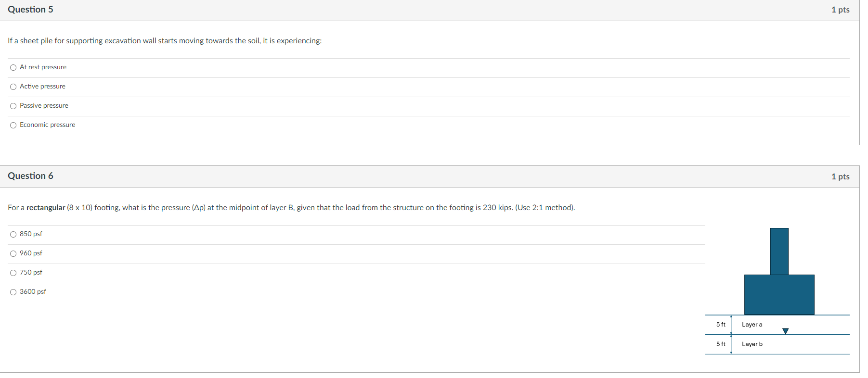Image resolution: width=868 pixels, height=378 pixels.
Task: Click the 'Layer b' label in diagram
Action: click(x=752, y=344)
